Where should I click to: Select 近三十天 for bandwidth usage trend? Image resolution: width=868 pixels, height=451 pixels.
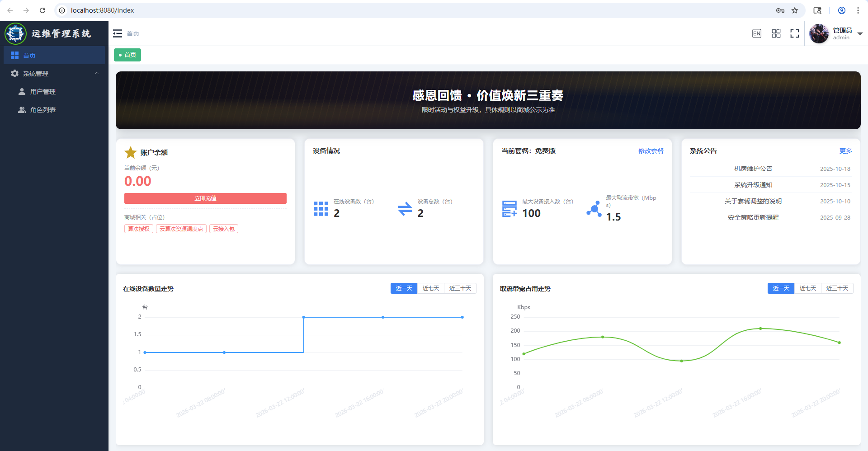[837, 288]
